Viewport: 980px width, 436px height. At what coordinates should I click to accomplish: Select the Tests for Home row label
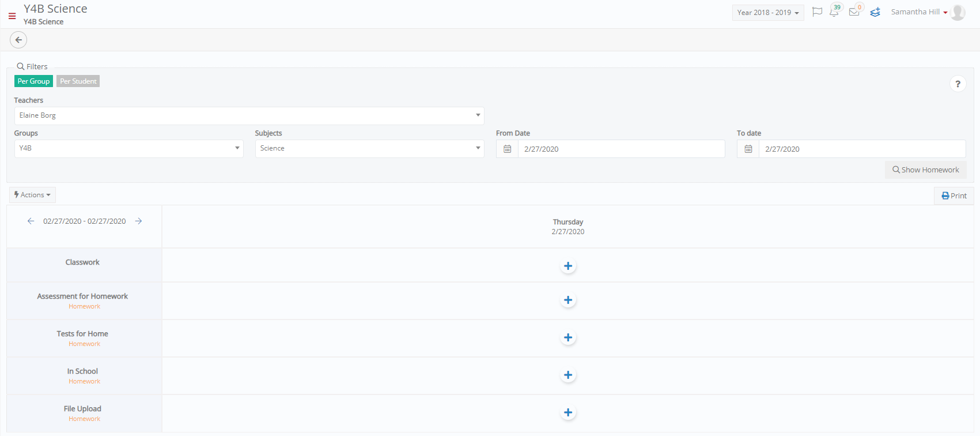pos(82,334)
